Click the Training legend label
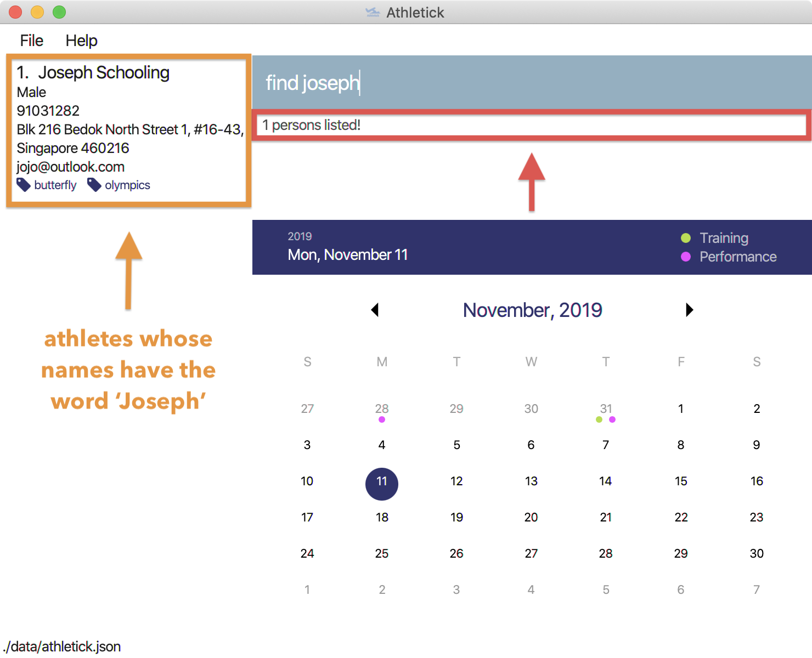This screenshot has width=812, height=658. point(724,238)
